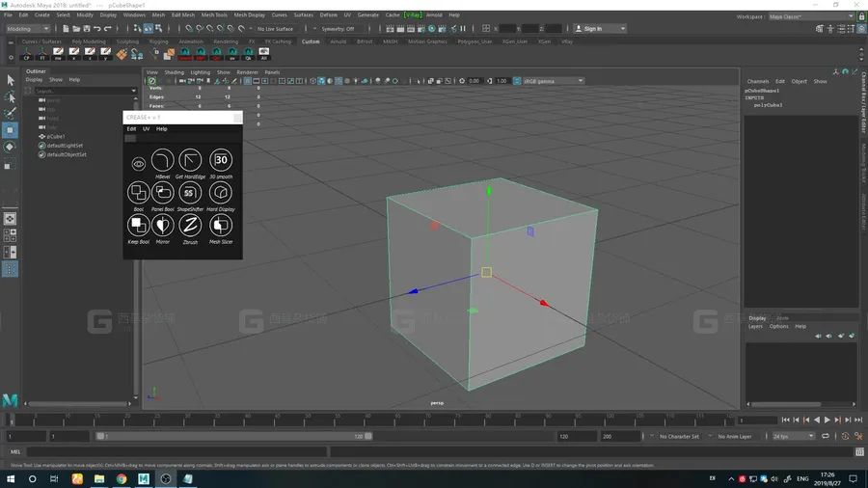Open the Windows Start menu
Viewport: 868px width, 488px height.
coord(11,479)
